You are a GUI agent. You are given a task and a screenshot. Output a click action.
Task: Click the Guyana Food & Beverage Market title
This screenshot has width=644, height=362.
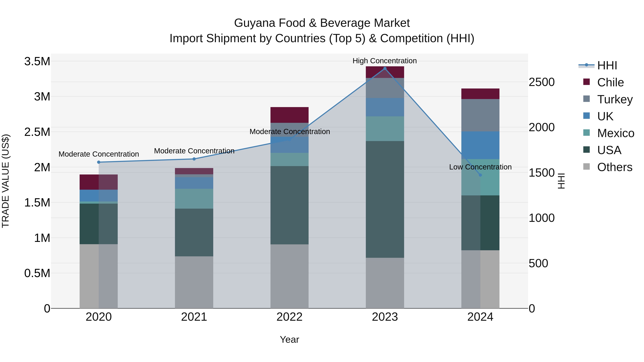(x=322, y=23)
